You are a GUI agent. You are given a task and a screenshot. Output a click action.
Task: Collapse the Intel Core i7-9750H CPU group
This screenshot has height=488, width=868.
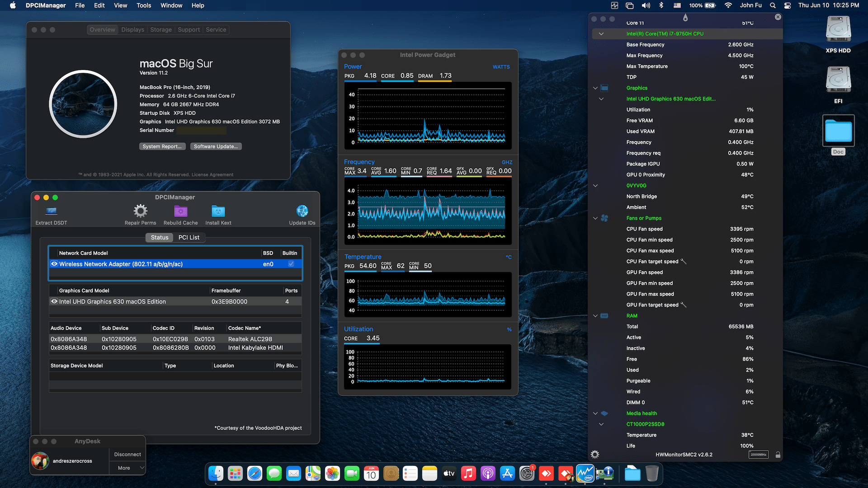click(601, 33)
